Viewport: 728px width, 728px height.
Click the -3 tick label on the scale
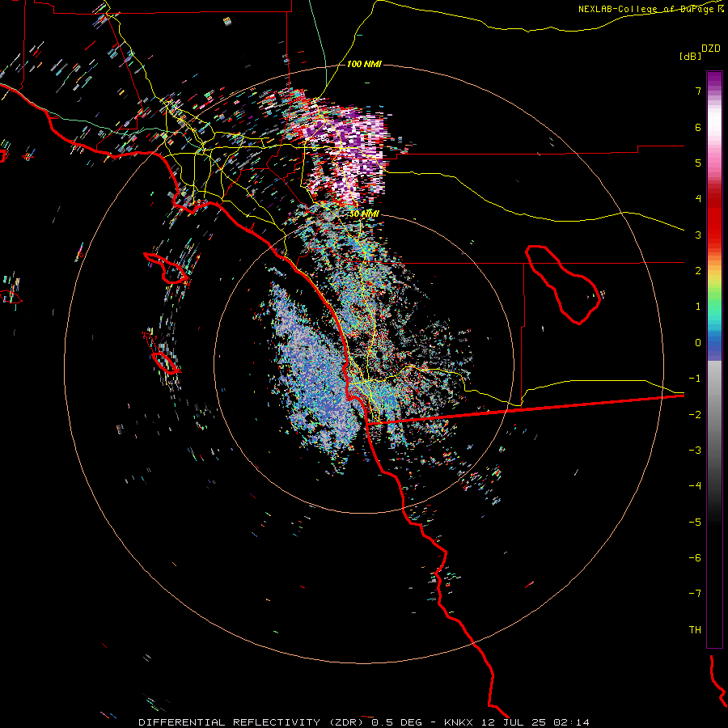[x=695, y=451]
